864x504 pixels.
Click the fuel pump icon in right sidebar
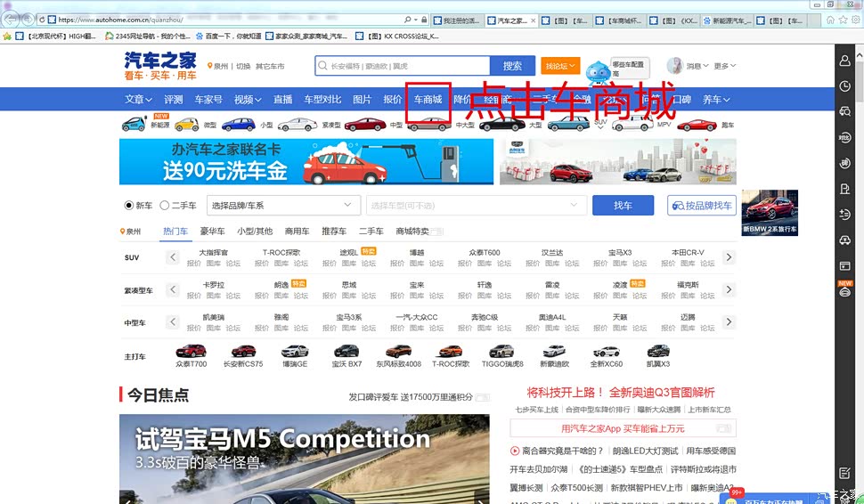tap(844, 189)
